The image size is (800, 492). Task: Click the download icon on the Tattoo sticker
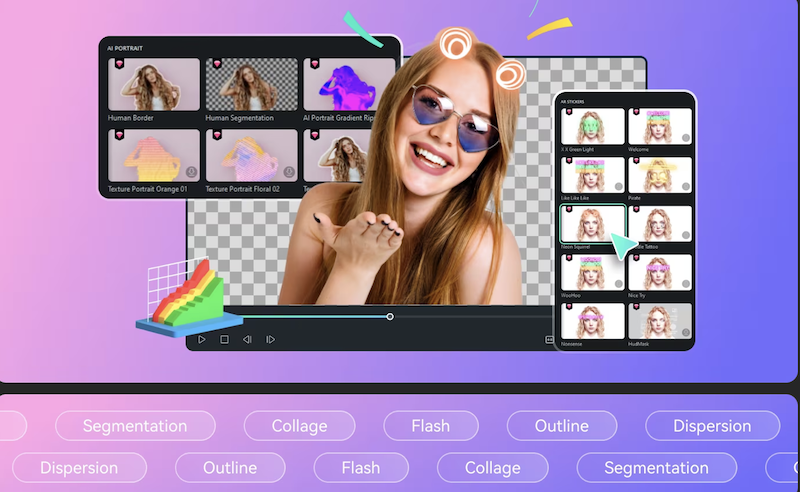(686, 235)
